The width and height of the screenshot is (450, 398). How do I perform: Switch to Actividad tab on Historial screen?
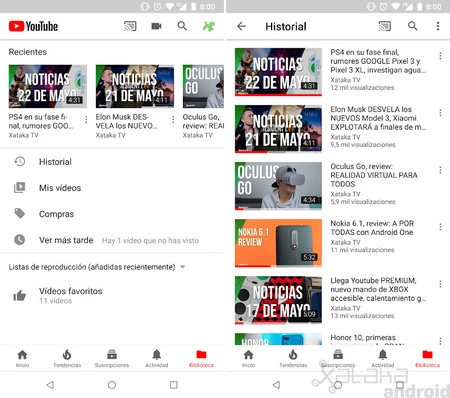[383, 358]
